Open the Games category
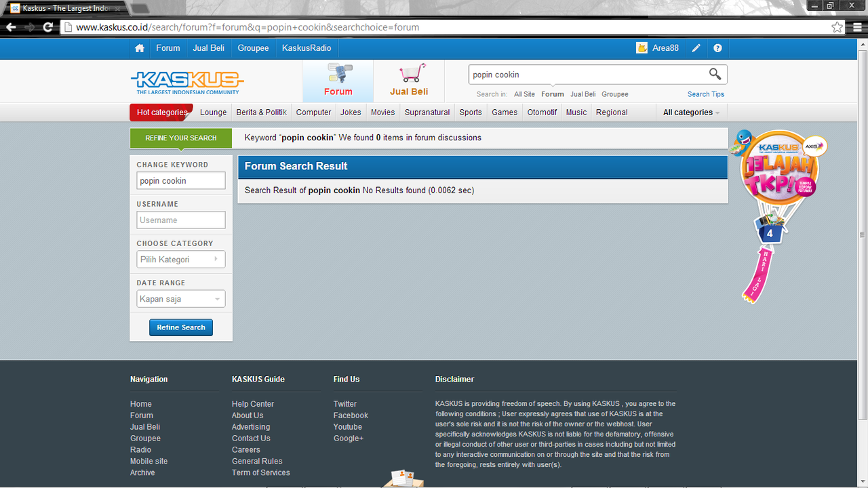This screenshot has width=868, height=488. pos(505,113)
